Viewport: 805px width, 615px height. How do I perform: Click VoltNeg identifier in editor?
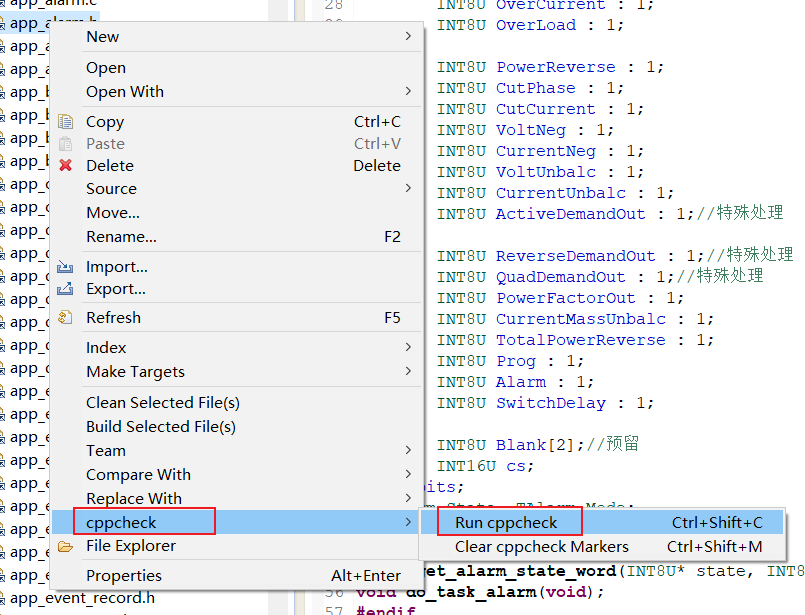point(530,130)
